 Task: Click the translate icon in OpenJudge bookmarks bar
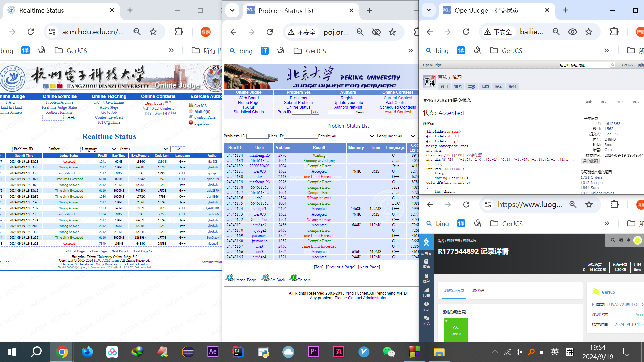pos(461,51)
